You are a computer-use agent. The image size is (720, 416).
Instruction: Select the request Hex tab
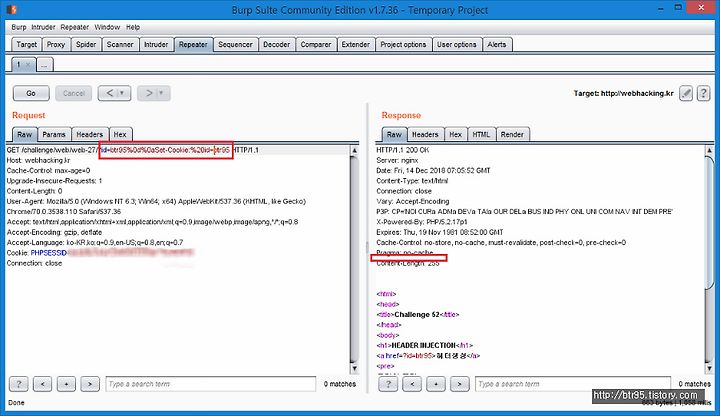120,135
